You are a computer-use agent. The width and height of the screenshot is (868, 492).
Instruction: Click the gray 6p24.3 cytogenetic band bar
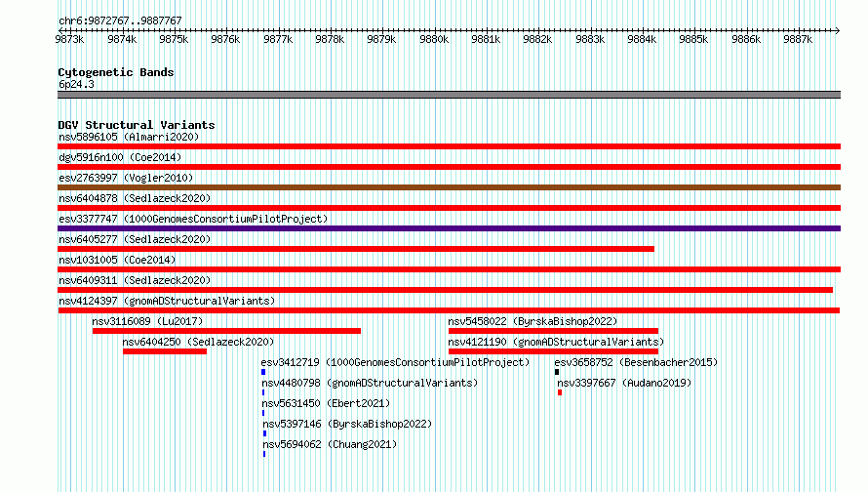pyautogui.click(x=449, y=95)
